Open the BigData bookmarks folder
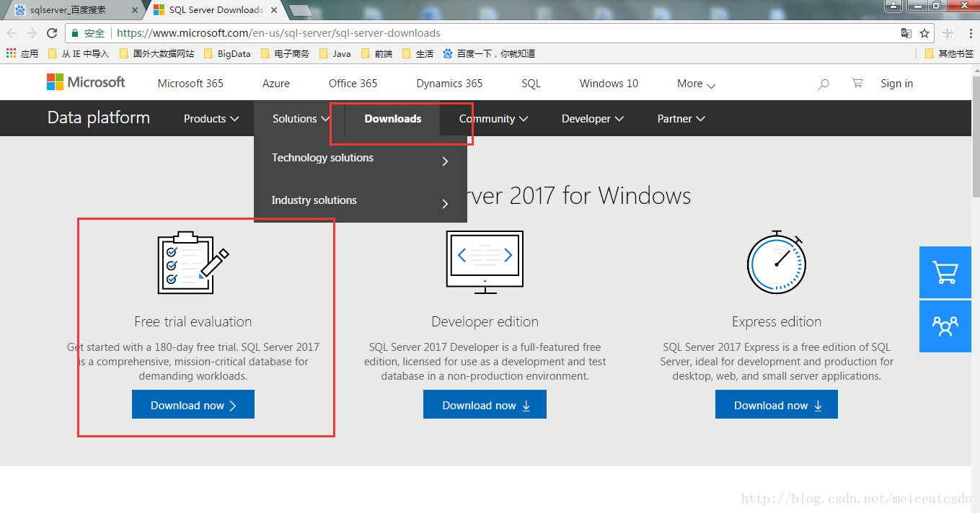 click(227, 53)
